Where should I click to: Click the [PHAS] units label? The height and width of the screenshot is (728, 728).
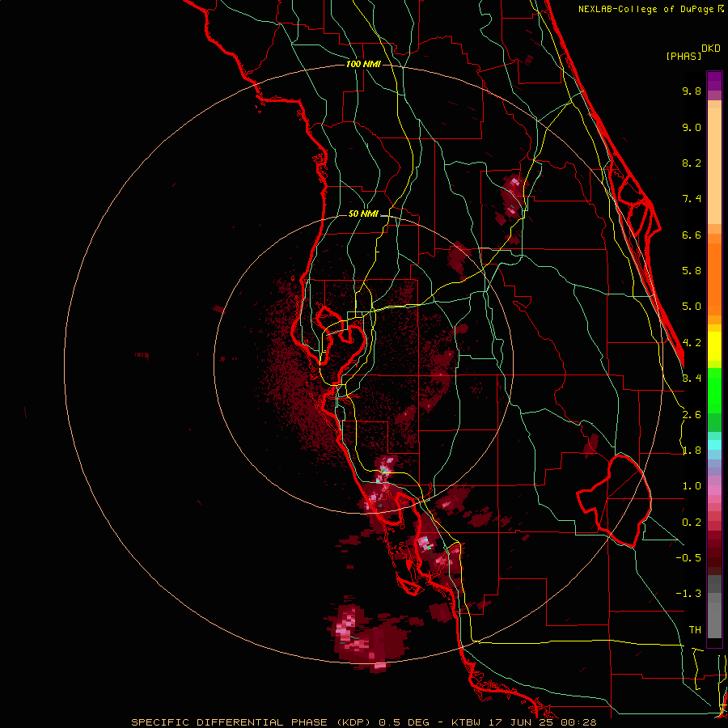pos(684,57)
